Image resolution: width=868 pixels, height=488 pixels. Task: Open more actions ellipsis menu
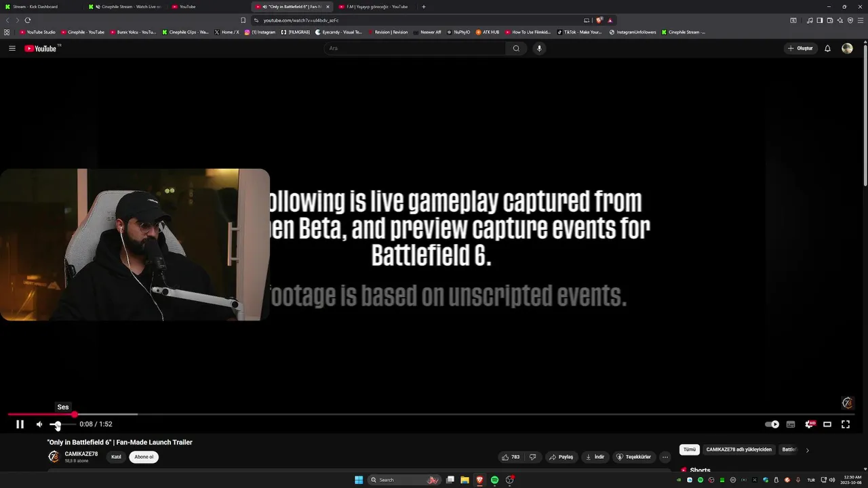click(x=665, y=457)
